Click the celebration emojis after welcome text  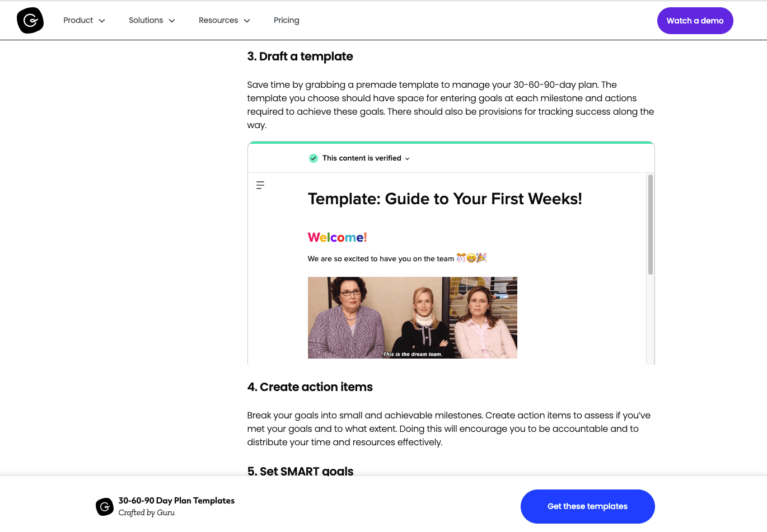coord(471,258)
